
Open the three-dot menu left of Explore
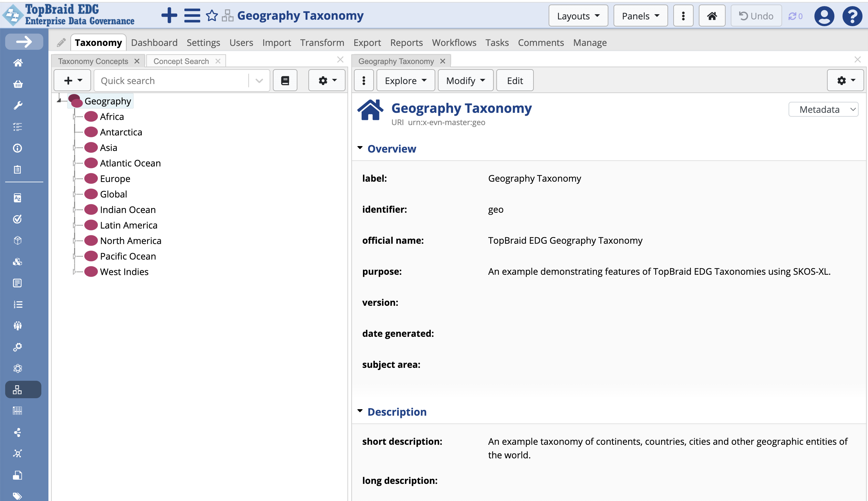tap(364, 80)
